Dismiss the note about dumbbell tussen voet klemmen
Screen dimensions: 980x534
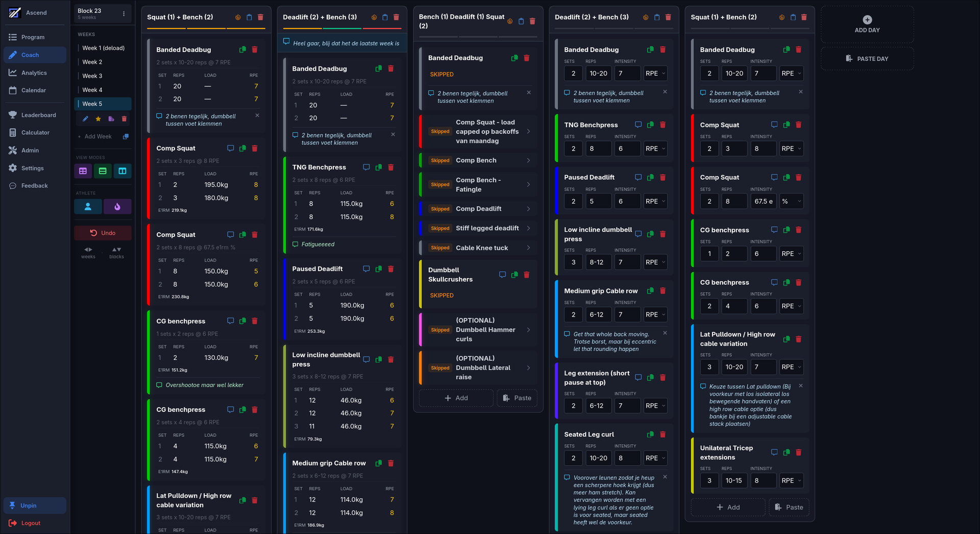pos(256,115)
